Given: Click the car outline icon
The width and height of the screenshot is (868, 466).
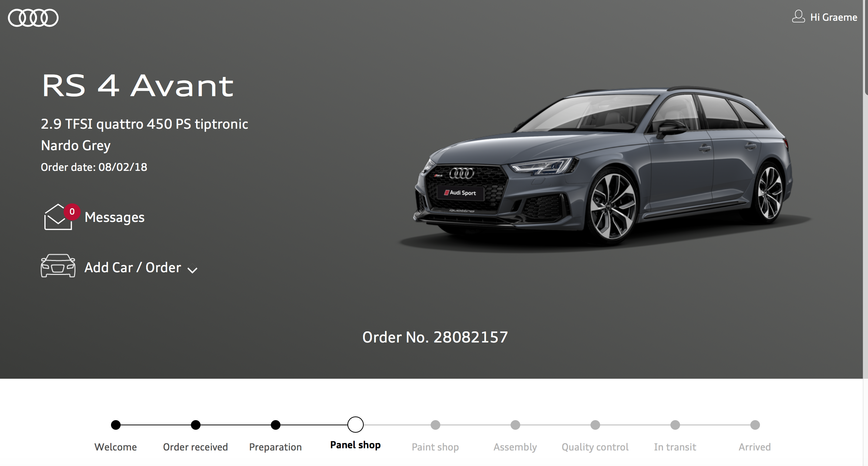Looking at the screenshot, I should click(58, 266).
